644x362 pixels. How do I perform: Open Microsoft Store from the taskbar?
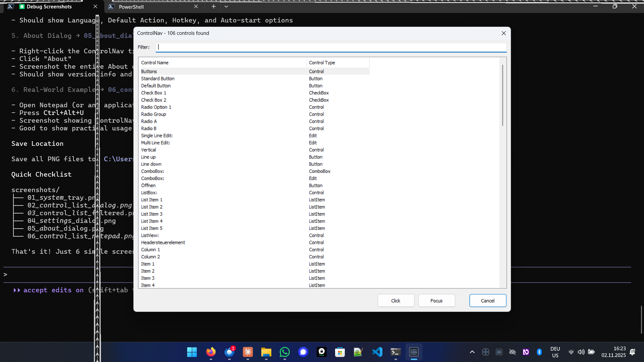pos(340,352)
